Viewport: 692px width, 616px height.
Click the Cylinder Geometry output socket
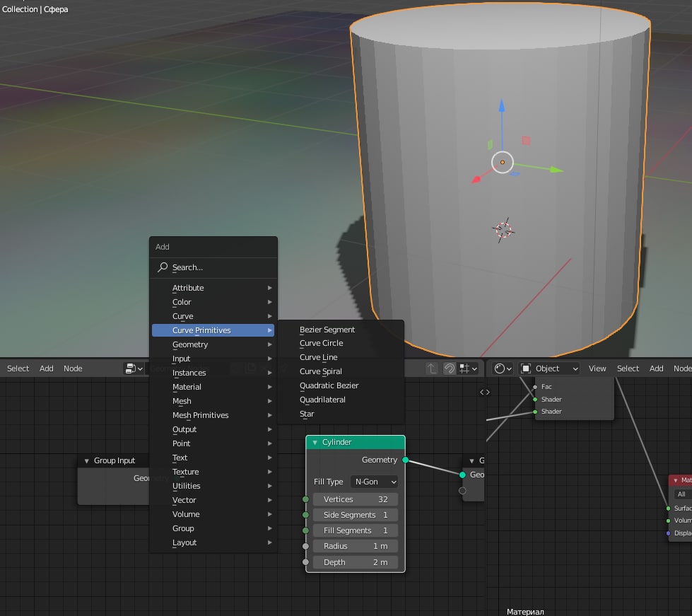tap(406, 460)
